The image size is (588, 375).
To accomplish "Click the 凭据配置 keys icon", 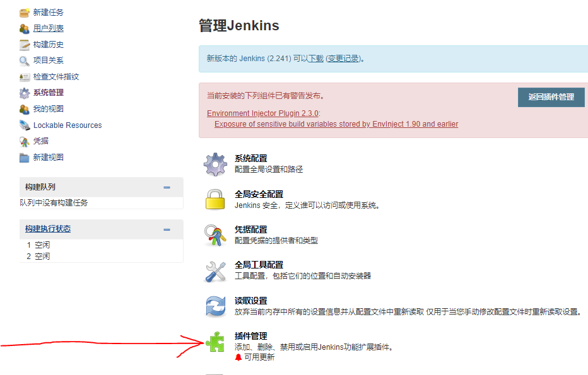I will pos(215,234).
